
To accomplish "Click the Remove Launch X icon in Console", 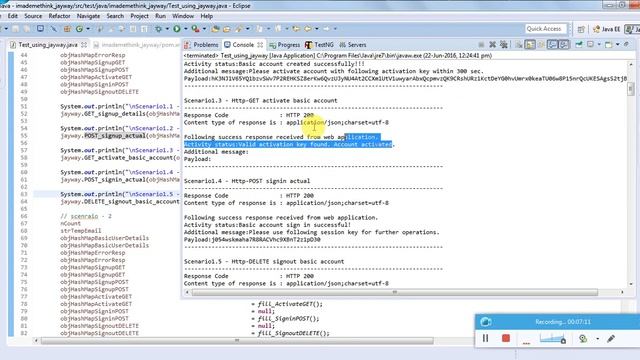I will coord(493,44).
